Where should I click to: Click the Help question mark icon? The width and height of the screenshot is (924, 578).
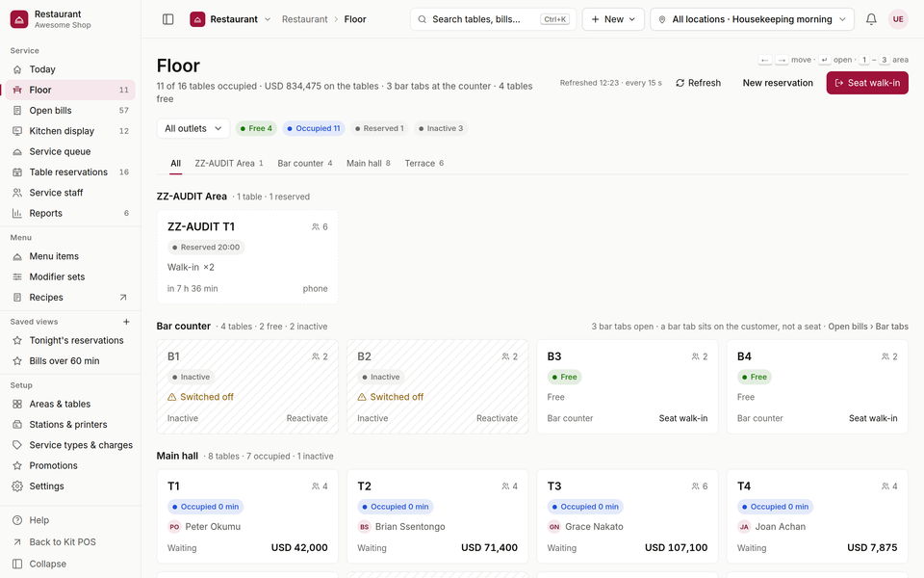coord(17,521)
